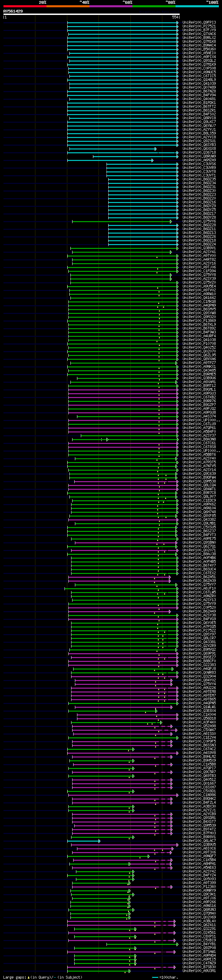The height and width of the screenshot is (980, 222).
Task: Click the query end position 554
Action: coord(175,17)
